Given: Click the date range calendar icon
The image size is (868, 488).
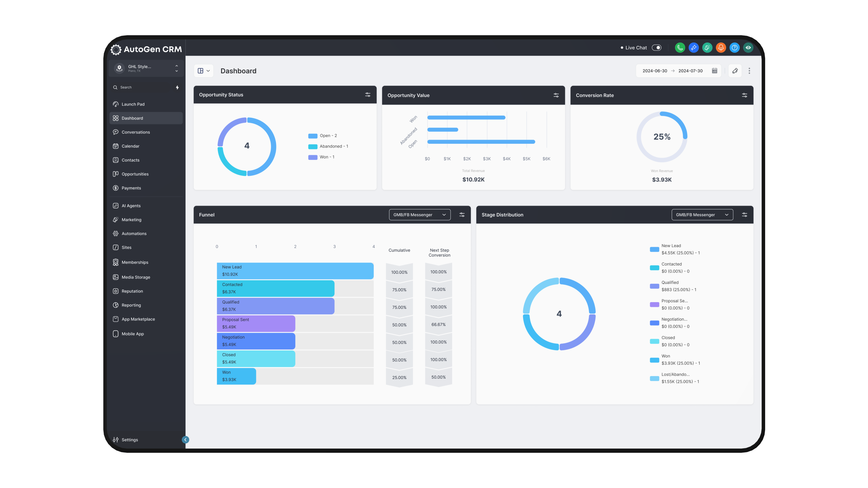Looking at the screenshot, I should [x=714, y=71].
